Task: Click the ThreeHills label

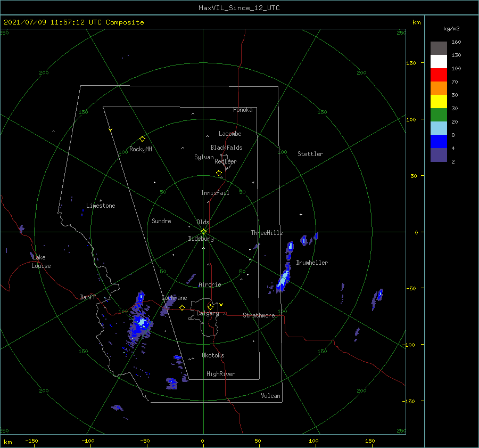Action: tap(267, 233)
